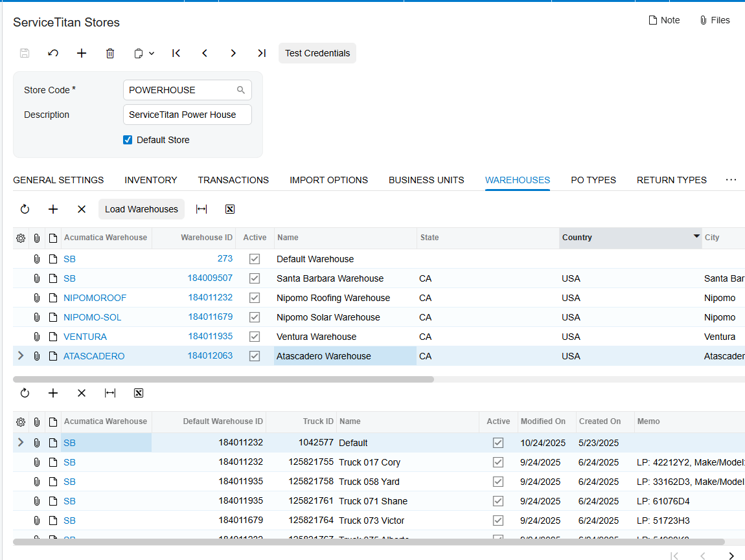Toggle the Default Store checkbox
The image size is (745, 560).
tap(128, 140)
